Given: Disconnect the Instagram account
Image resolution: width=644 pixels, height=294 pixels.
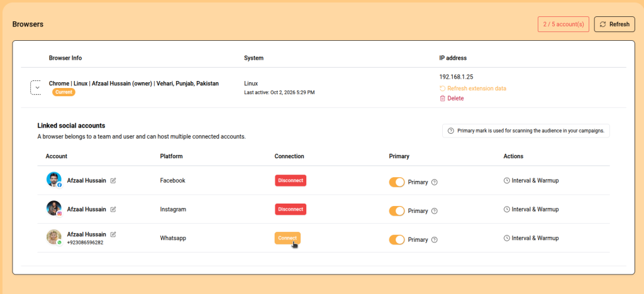Looking at the screenshot, I should click(291, 209).
